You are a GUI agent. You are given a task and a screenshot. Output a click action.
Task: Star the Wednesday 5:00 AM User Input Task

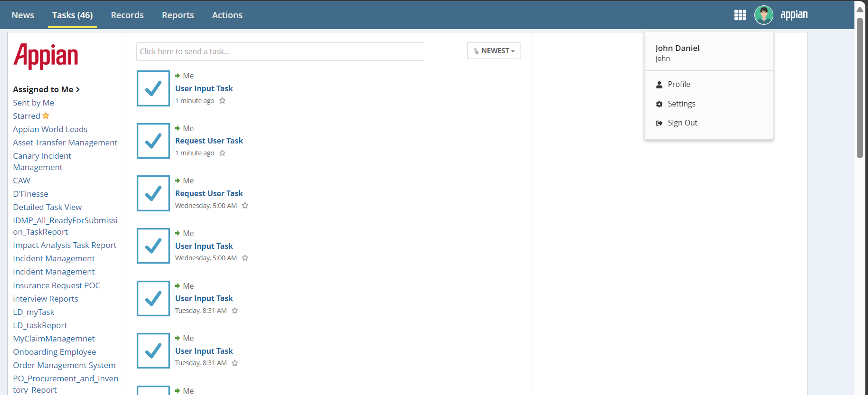[245, 258]
